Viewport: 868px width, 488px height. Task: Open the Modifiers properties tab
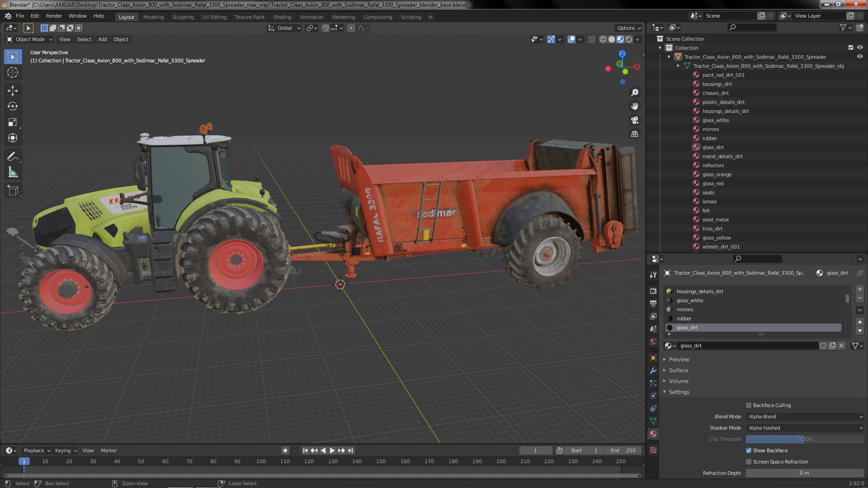click(653, 371)
